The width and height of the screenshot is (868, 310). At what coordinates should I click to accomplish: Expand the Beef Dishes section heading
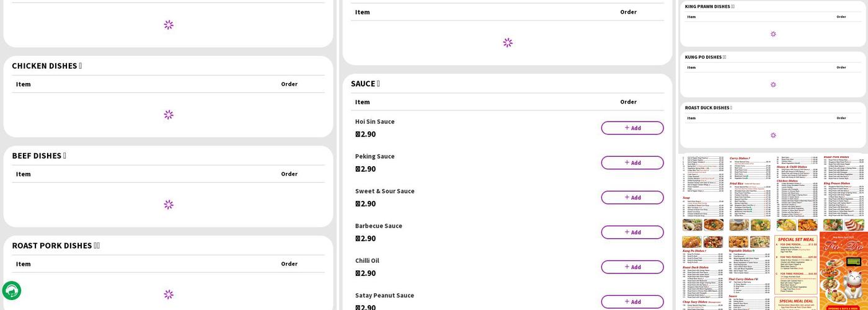38,156
